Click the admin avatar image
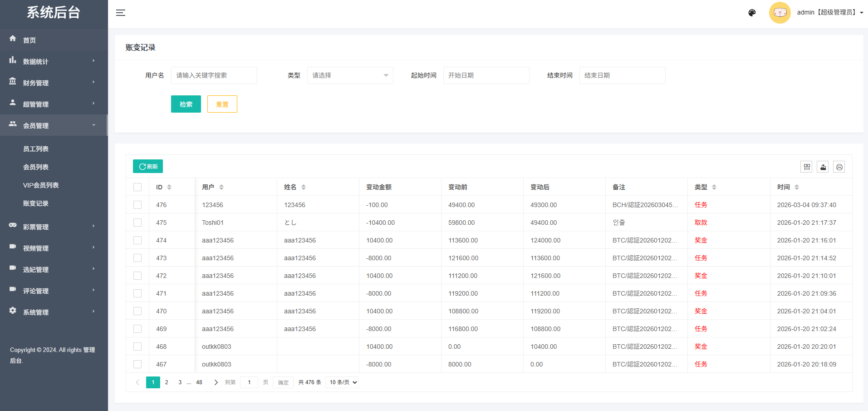This screenshot has height=411, width=868. (780, 13)
